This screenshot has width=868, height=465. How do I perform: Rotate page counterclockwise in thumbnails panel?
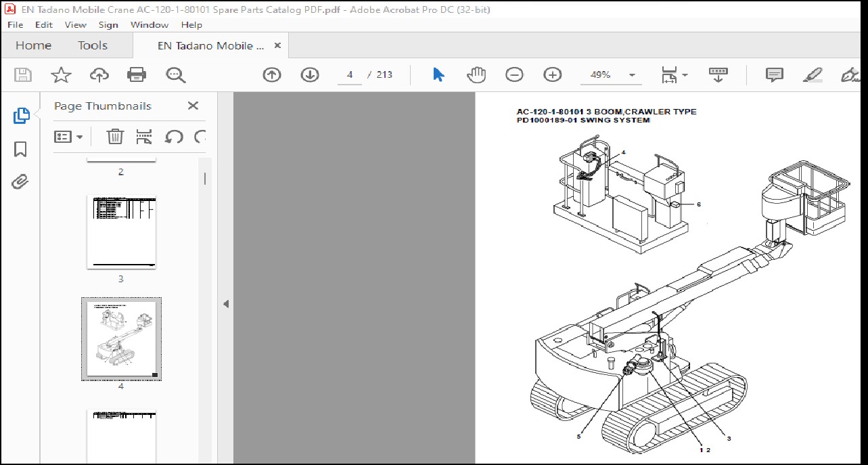tap(174, 137)
